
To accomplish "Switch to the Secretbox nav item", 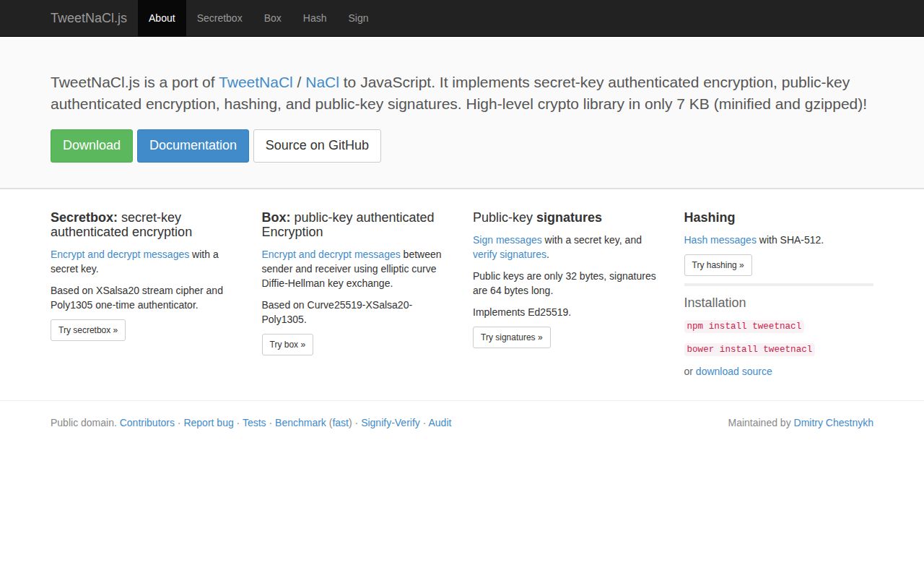I will pos(219,18).
